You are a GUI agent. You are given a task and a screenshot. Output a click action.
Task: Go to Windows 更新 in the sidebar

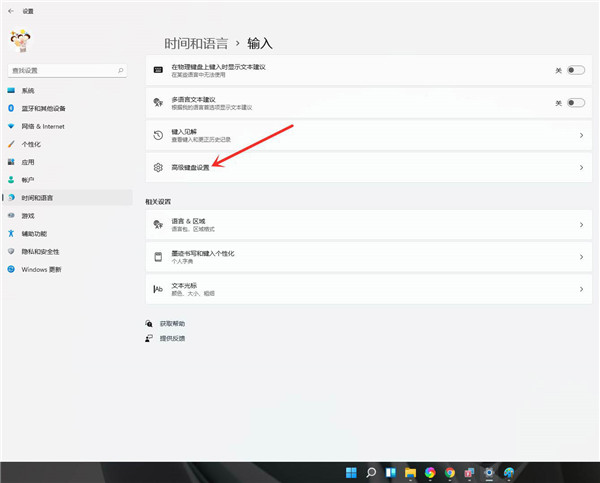(41, 269)
